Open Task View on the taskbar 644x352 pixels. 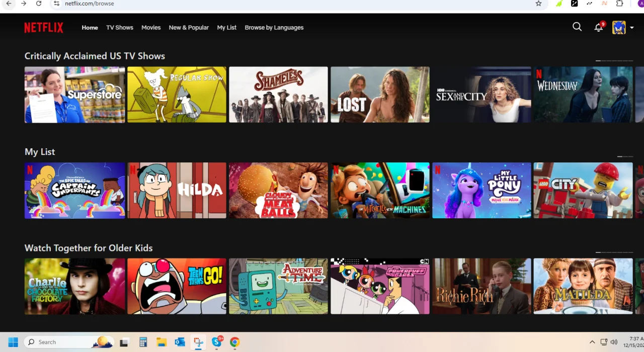[124, 342]
